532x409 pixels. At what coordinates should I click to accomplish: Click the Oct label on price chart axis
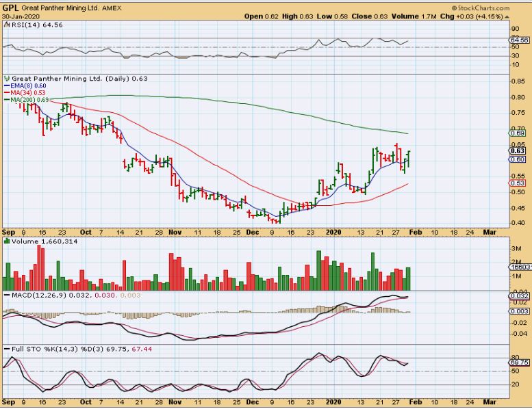click(x=86, y=232)
